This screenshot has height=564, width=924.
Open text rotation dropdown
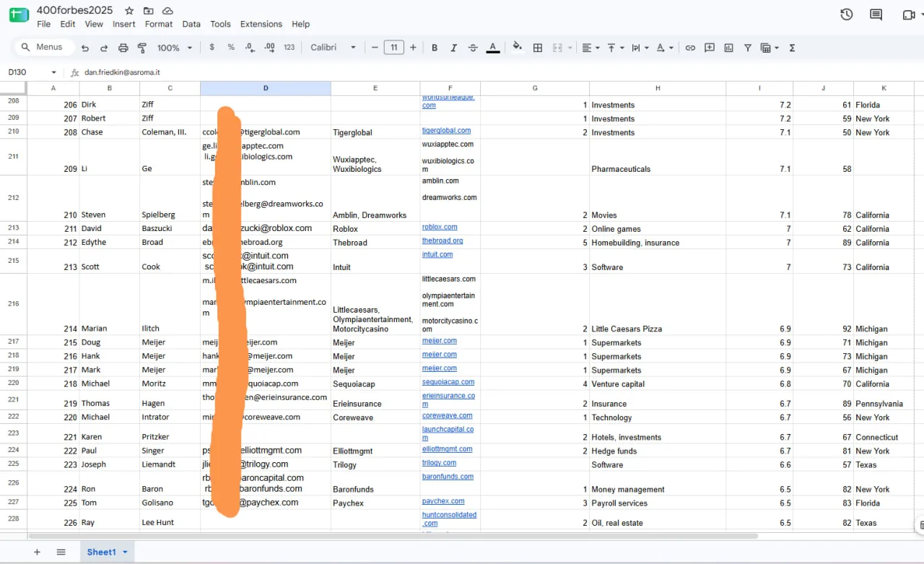(x=665, y=48)
